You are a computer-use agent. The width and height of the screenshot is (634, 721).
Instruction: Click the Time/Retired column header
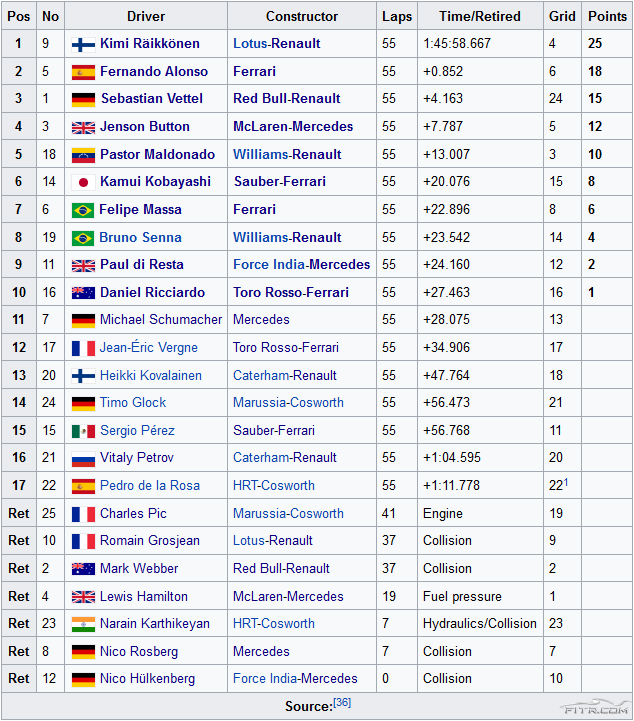pyautogui.click(x=480, y=17)
